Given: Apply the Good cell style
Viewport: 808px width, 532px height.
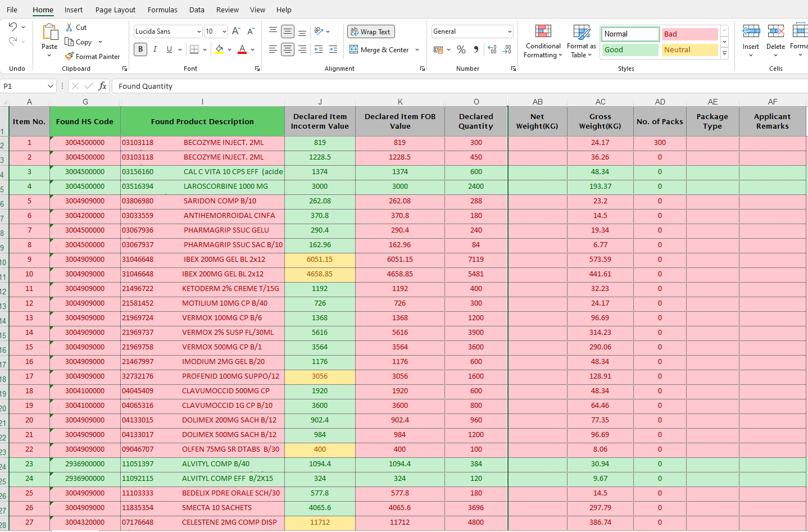Looking at the screenshot, I should [x=630, y=50].
